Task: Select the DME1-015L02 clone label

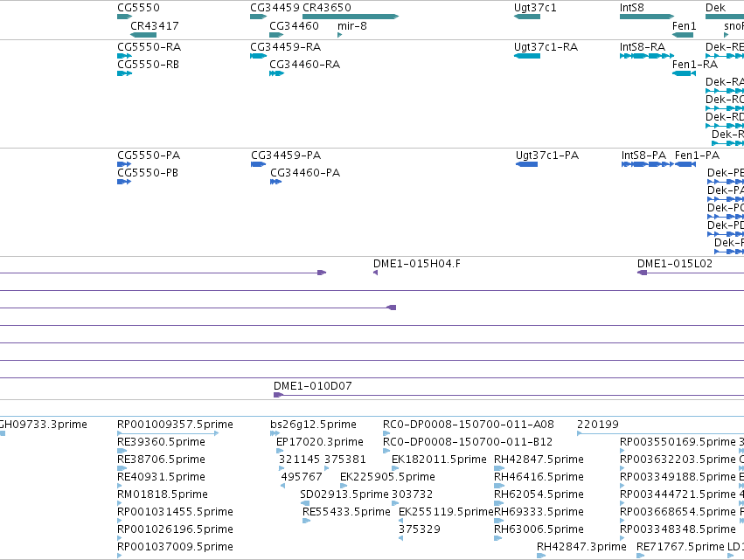Action: point(675,264)
